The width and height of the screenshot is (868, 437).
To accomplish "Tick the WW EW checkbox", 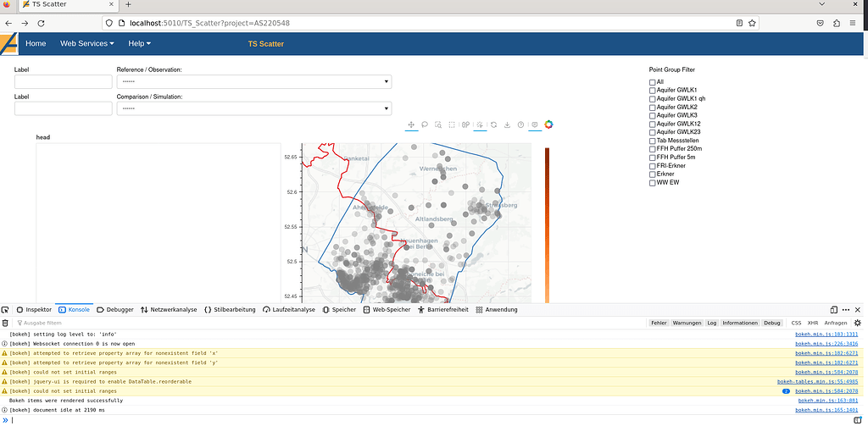I will click(x=653, y=182).
